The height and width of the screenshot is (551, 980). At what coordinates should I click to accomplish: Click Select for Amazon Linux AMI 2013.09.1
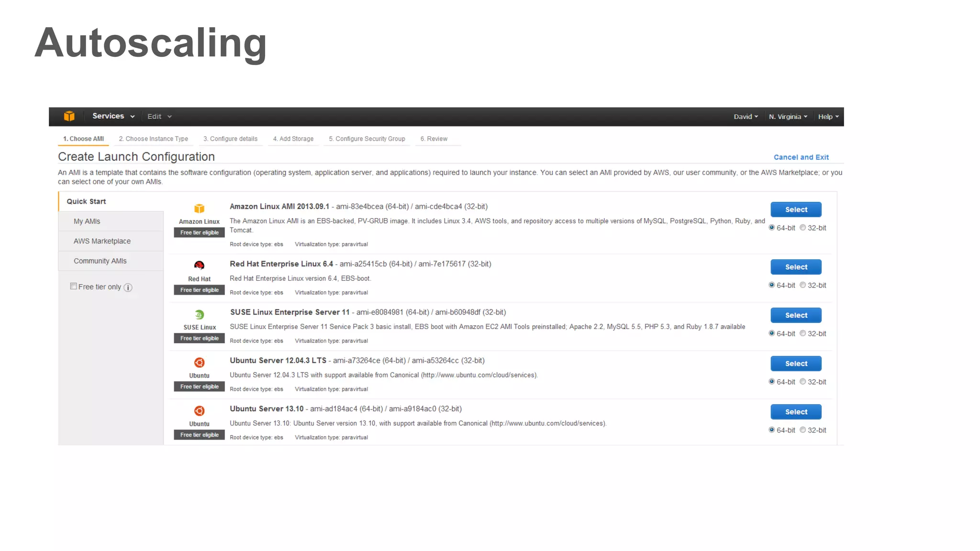tap(796, 209)
